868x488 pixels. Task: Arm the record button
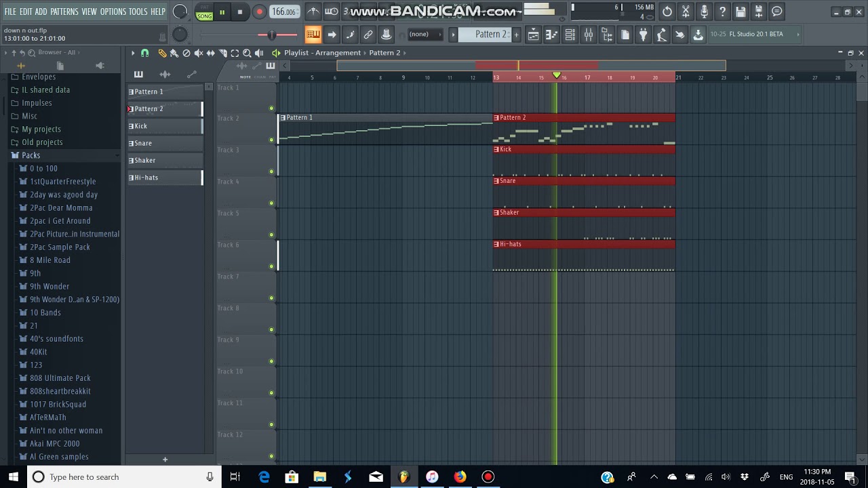[x=259, y=12]
